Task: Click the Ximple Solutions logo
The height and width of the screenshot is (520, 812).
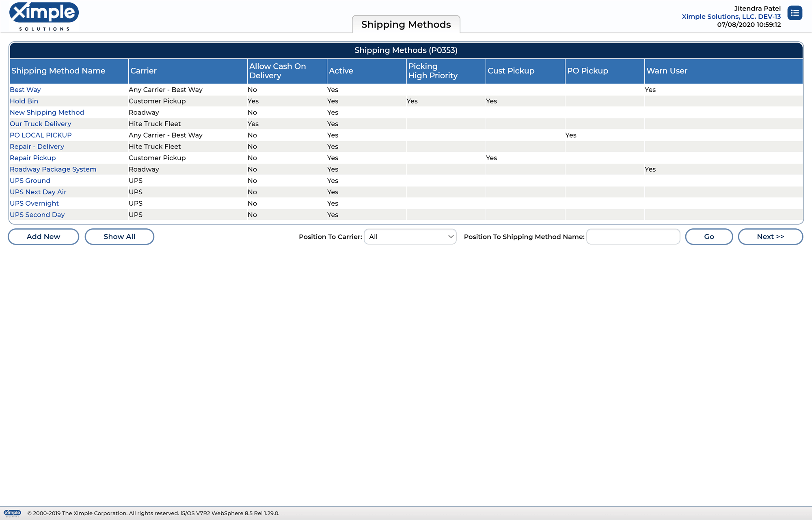Action: (44, 16)
